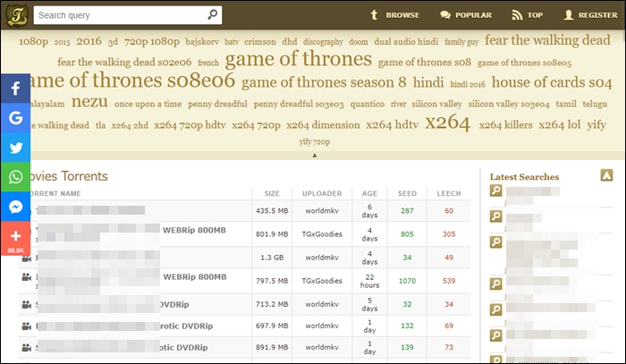Image resolution: width=626 pixels, height=364 pixels.
Task: Open the 'fear the walking dead' tag
Action: pos(547,40)
